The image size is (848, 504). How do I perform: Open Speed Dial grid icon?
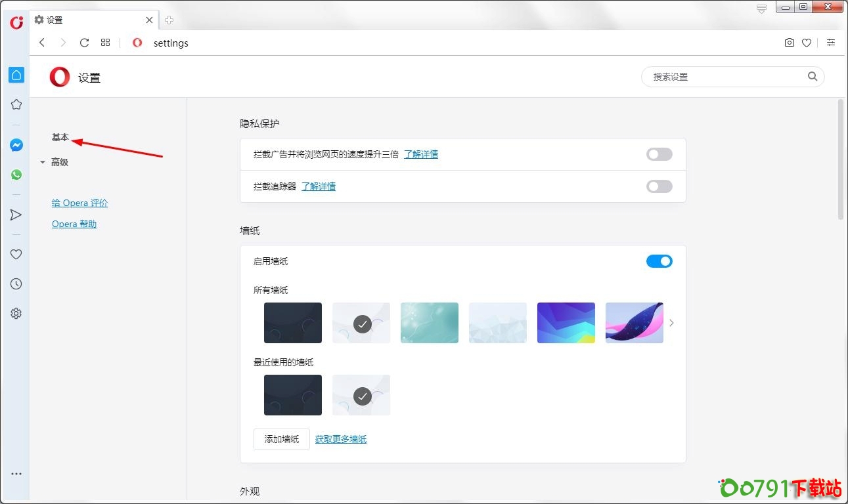105,43
